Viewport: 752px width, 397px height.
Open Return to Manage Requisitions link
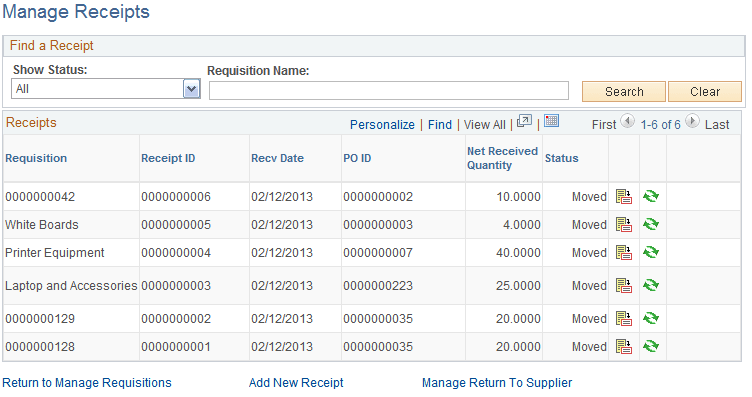point(87,383)
